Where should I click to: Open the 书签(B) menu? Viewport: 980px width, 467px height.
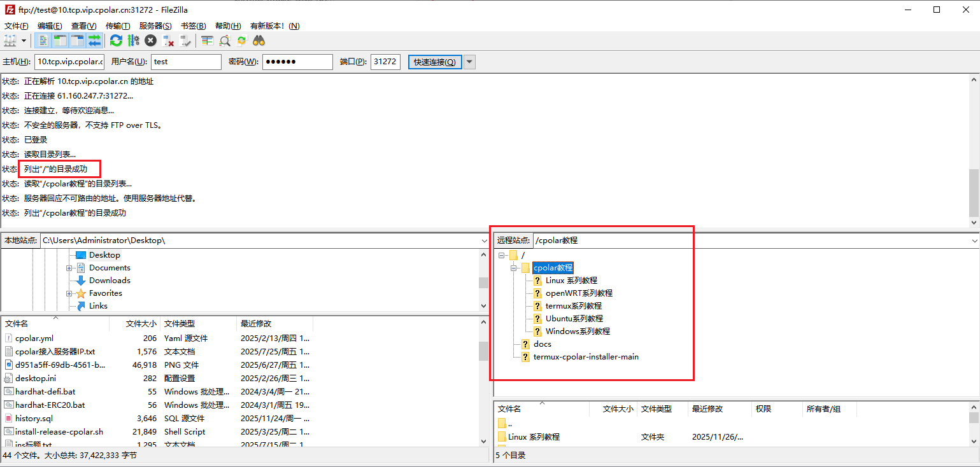tap(193, 26)
